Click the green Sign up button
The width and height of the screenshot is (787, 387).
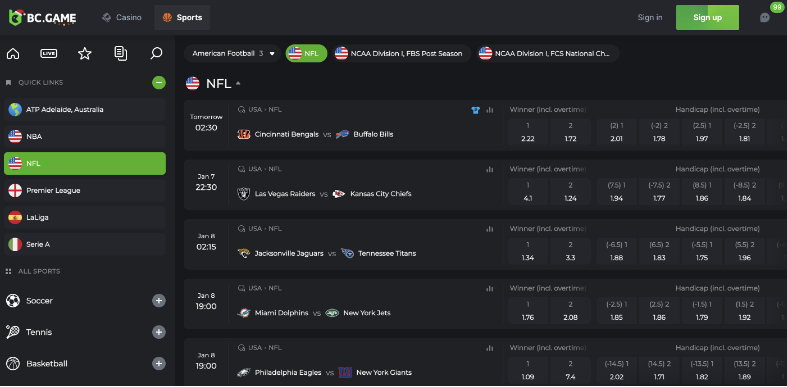(x=707, y=18)
